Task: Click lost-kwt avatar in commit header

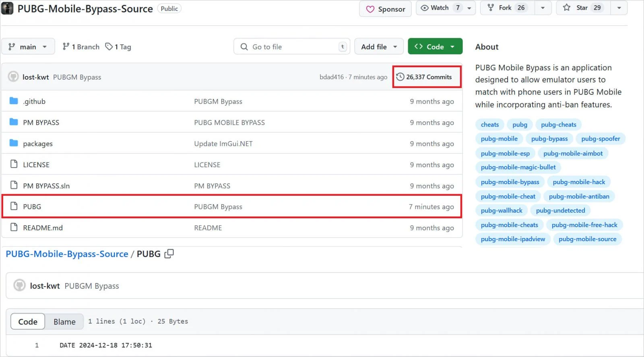Action: pos(13,76)
